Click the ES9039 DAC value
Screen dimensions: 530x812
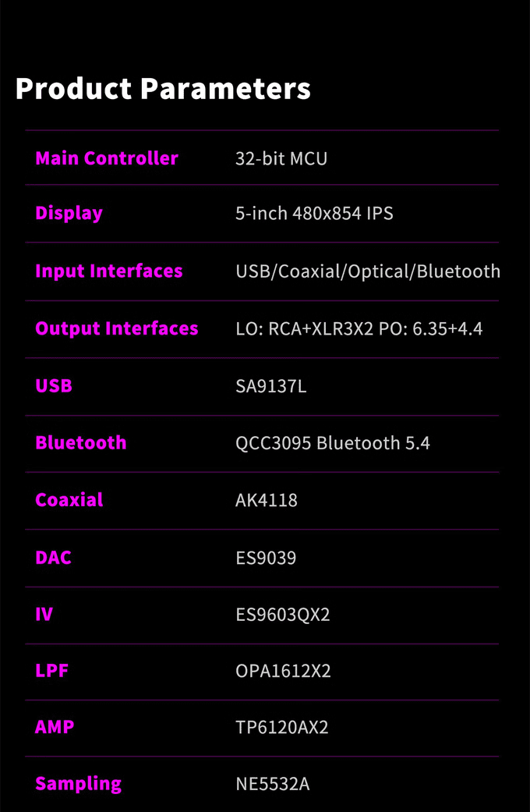tap(266, 558)
